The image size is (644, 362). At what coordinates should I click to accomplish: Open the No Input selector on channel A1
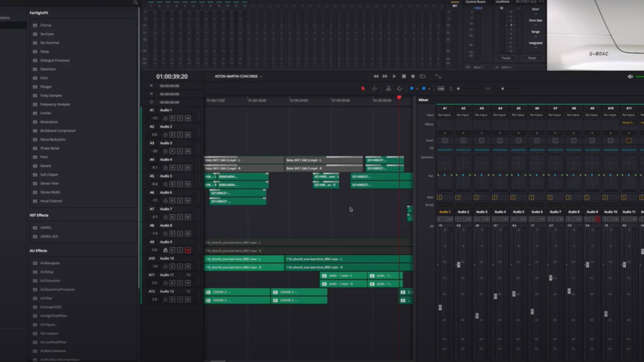pyautogui.click(x=445, y=115)
